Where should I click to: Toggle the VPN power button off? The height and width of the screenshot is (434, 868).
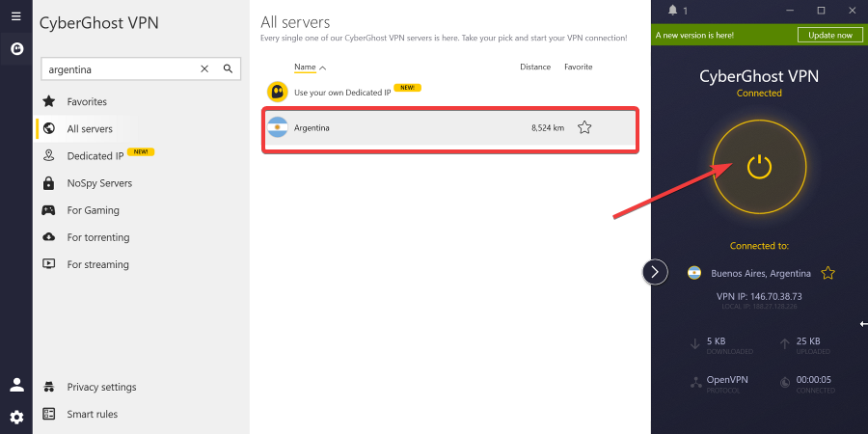tap(760, 166)
